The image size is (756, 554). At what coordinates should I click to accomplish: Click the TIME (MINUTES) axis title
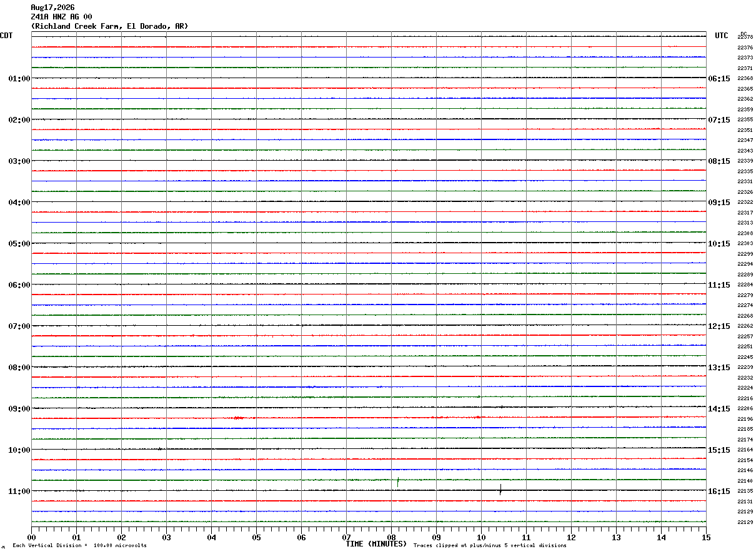point(376,544)
